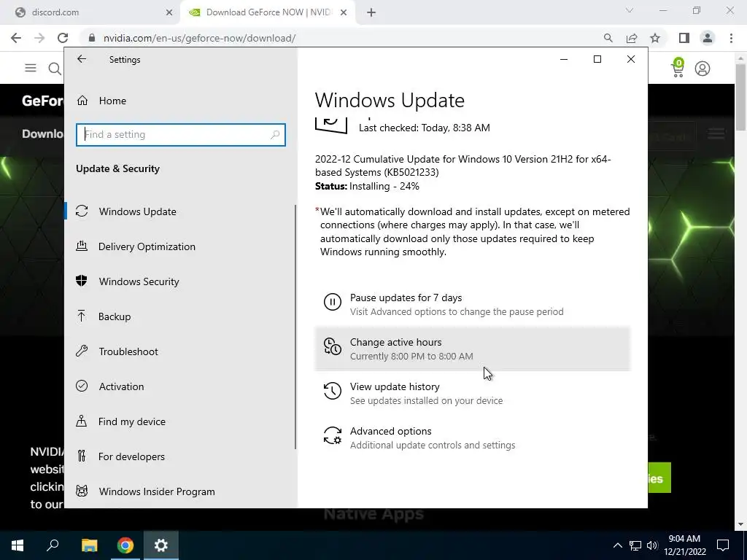Click the zoom magnifier icon in Chrome address bar
The width and height of the screenshot is (747, 560).
coord(608,38)
